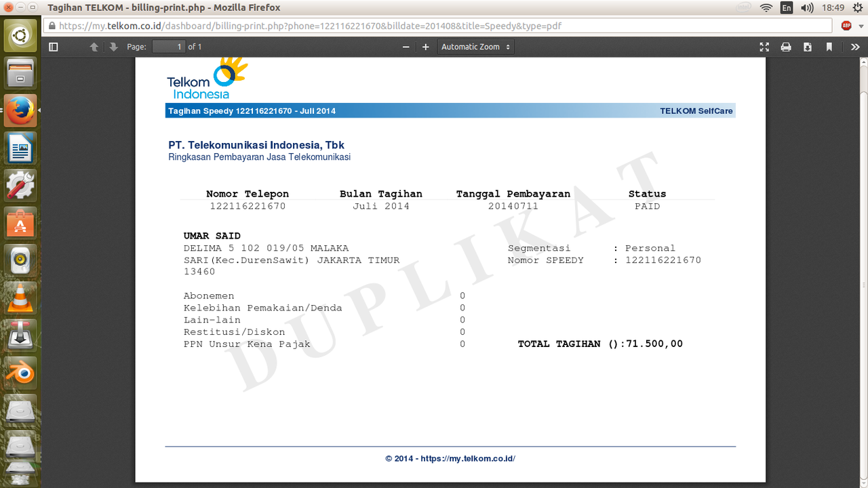Click the footer https://my.telkom.co.id/ link

pyautogui.click(x=468, y=458)
